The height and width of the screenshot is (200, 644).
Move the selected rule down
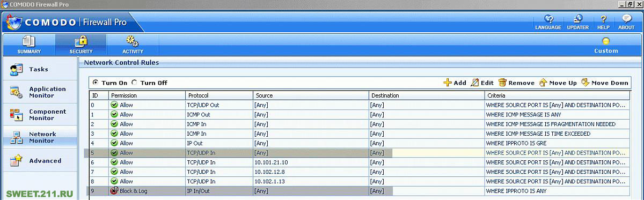click(604, 83)
